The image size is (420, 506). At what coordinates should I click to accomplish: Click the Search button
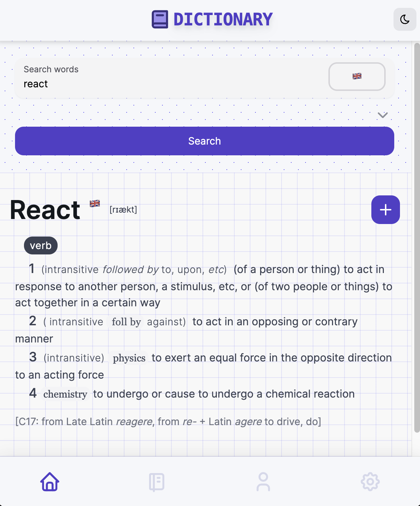coord(204,141)
